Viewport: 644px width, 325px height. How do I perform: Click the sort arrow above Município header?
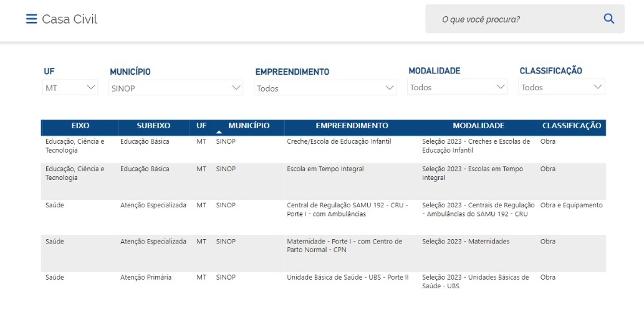click(x=219, y=132)
